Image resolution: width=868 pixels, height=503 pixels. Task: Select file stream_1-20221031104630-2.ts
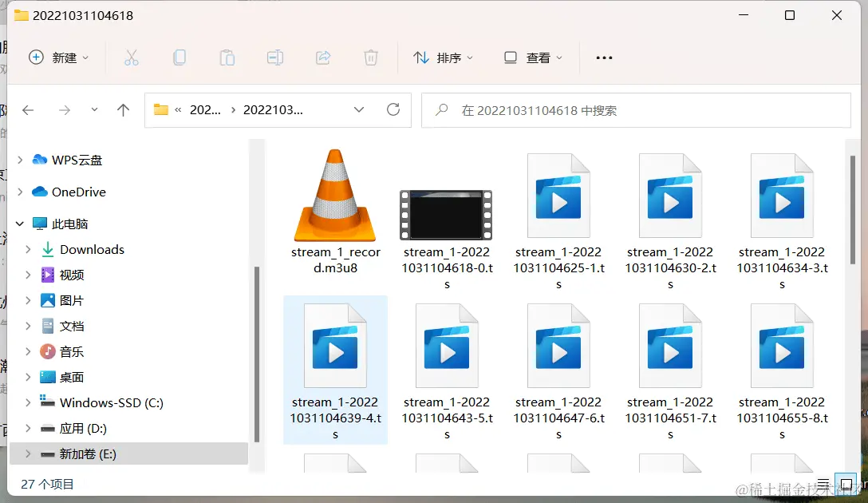pos(670,222)
